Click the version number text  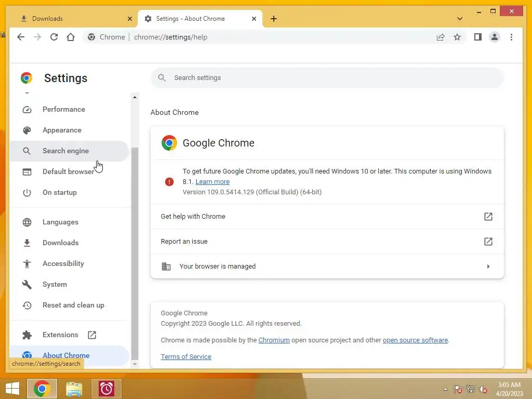(x=252, y=192)
